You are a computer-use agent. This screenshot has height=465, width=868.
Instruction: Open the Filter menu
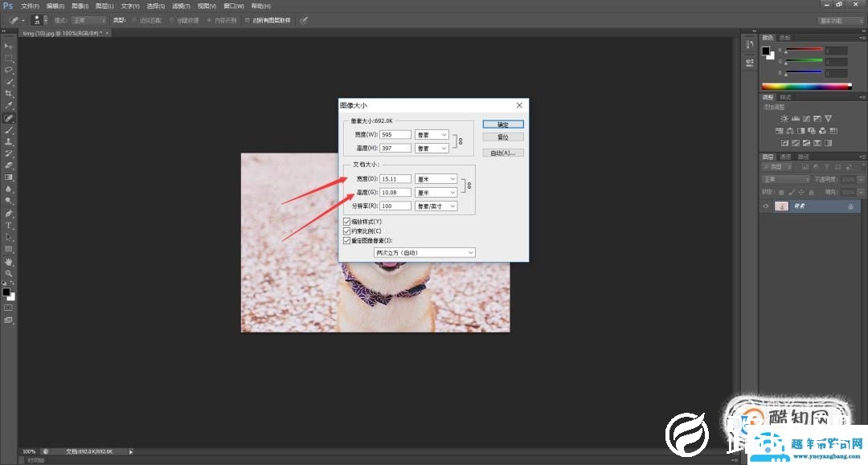pyautogui.click(x=181, y=6)
